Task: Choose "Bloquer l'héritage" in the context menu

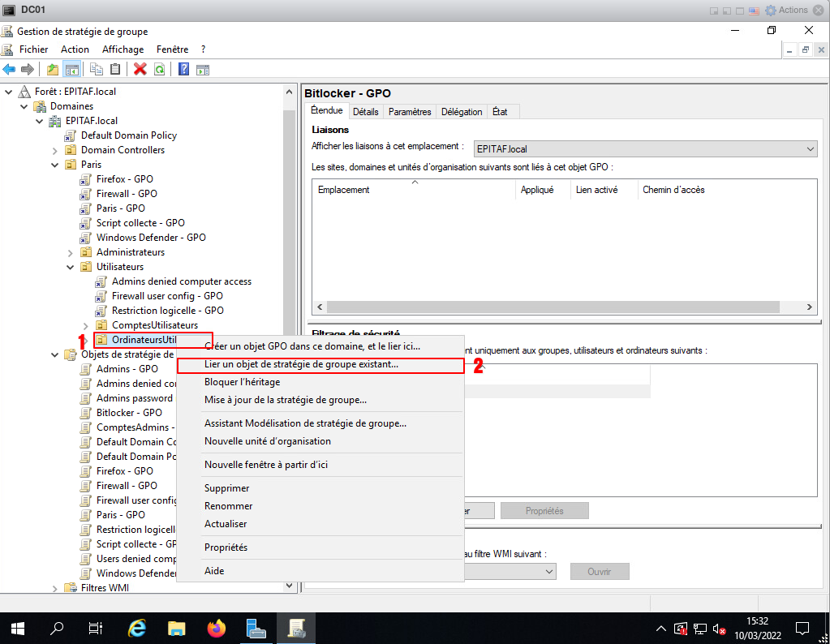Action: (x=242, y=382)
